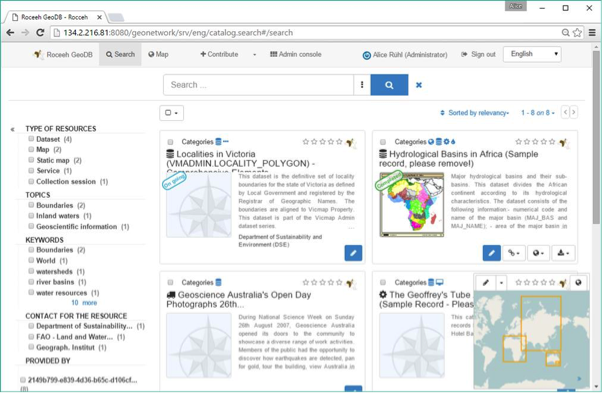Open the select-all dropdown above the results
The image size is (602, 393).
pos(171,113)
